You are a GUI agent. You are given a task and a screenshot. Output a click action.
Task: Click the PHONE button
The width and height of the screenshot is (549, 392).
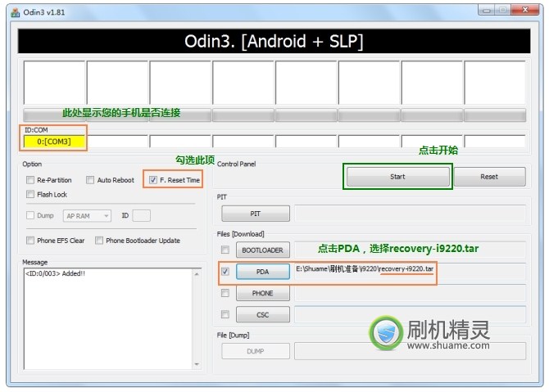click(x=262, y=293)
